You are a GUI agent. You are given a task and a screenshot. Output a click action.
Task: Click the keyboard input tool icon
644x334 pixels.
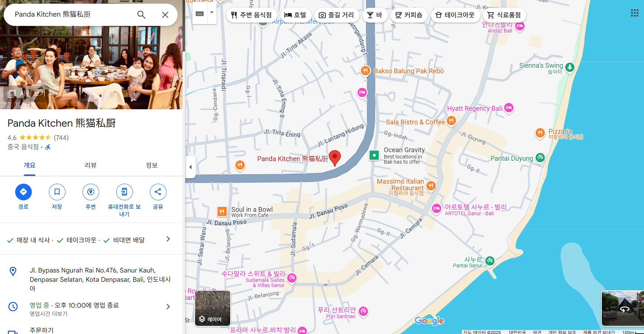click(x=200, y=14)
